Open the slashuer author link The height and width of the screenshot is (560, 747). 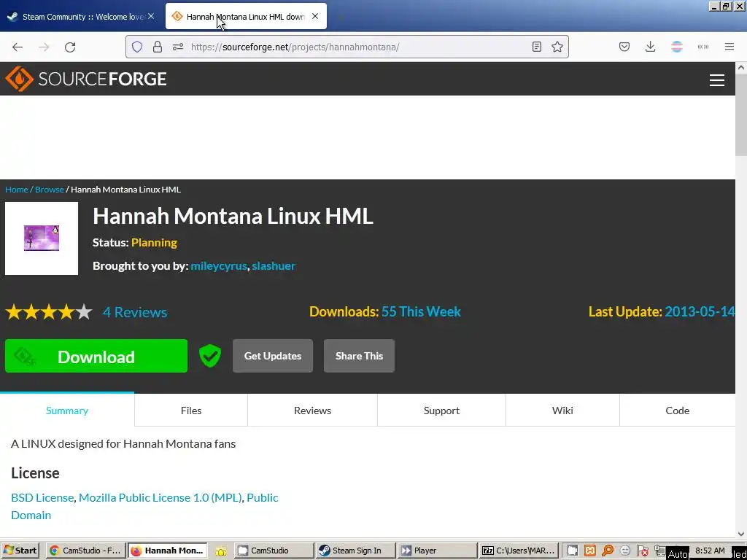coord(274,265)
